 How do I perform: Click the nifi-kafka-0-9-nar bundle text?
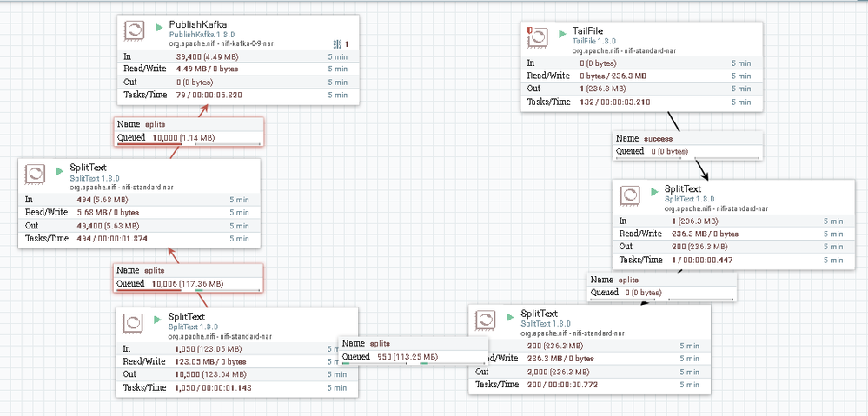point(222,43)
